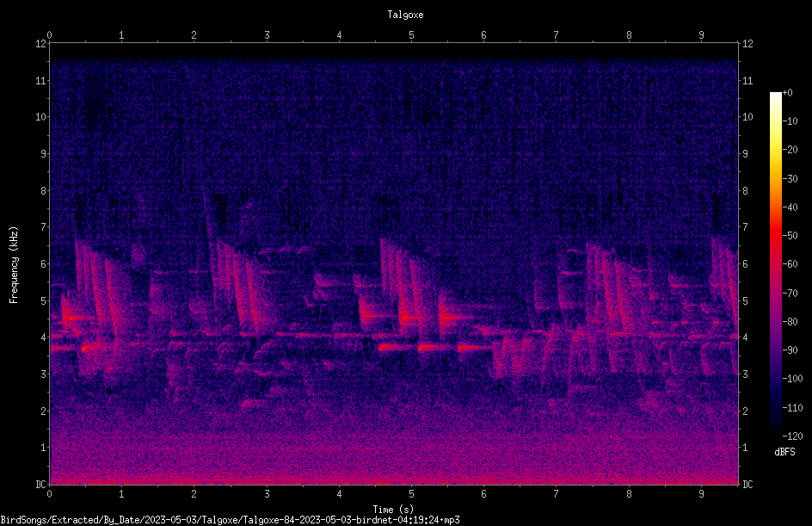Click the 9 second marker on the top axis
Image resolution: width=812 pixels, height=526 pixels.
(701, 35)
